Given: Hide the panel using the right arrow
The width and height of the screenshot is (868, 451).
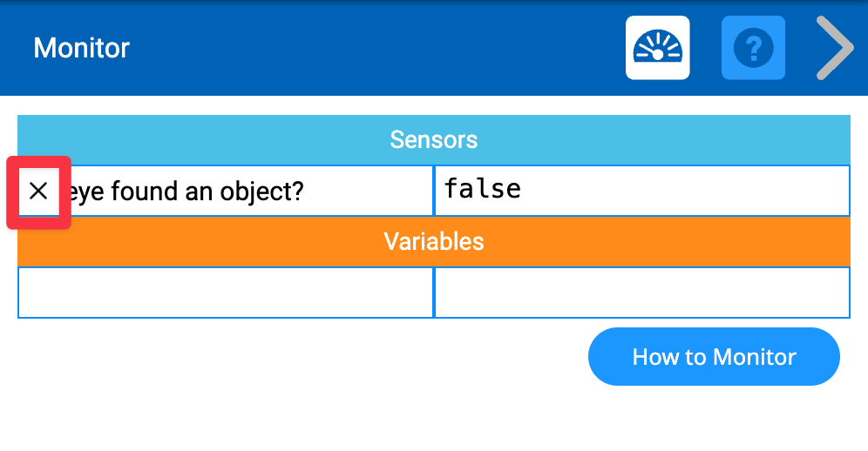Looking at the screenshot, I should 835,48.
